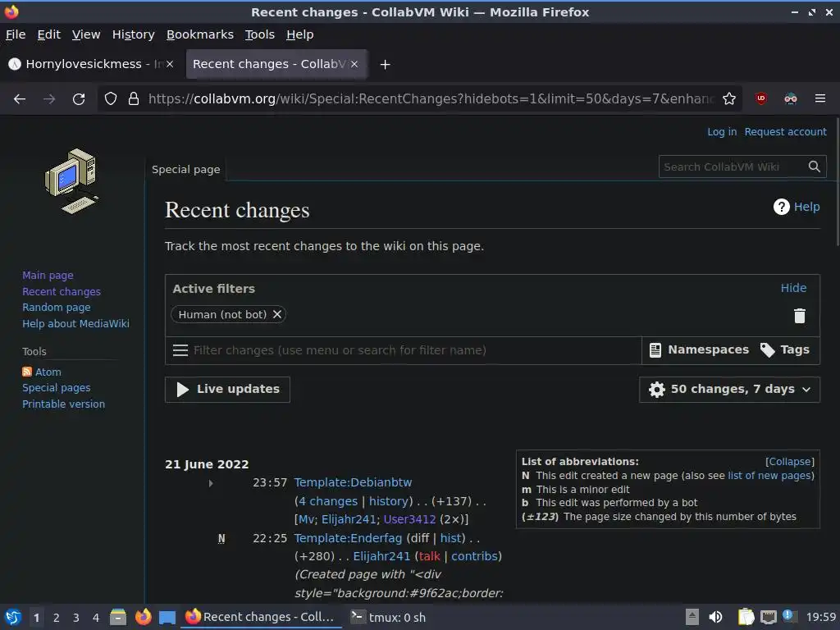Open the start menu in the taskbar
Image resolution: width=840 pixels, height=630 pixels.
(x=13, y=617)
